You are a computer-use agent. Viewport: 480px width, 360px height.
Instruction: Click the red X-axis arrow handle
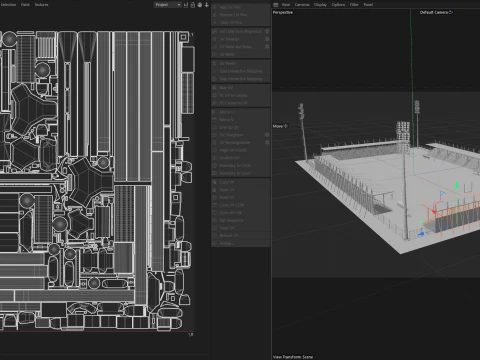point(434,212)
